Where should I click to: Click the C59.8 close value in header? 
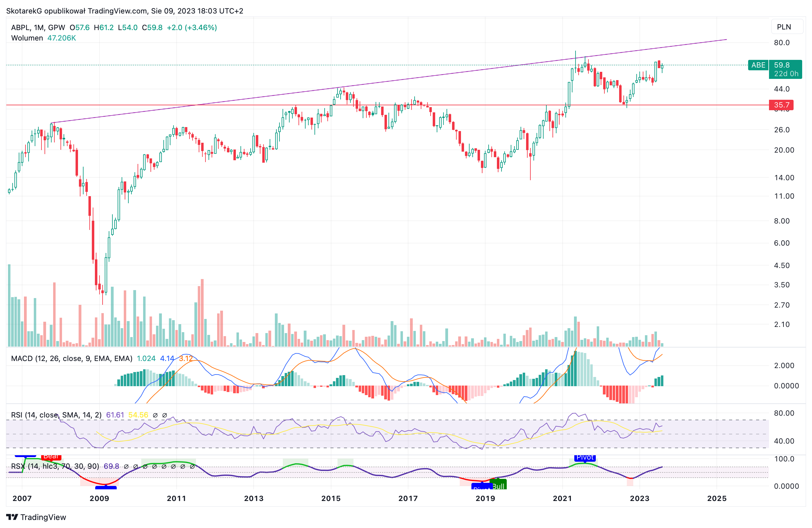152,27
